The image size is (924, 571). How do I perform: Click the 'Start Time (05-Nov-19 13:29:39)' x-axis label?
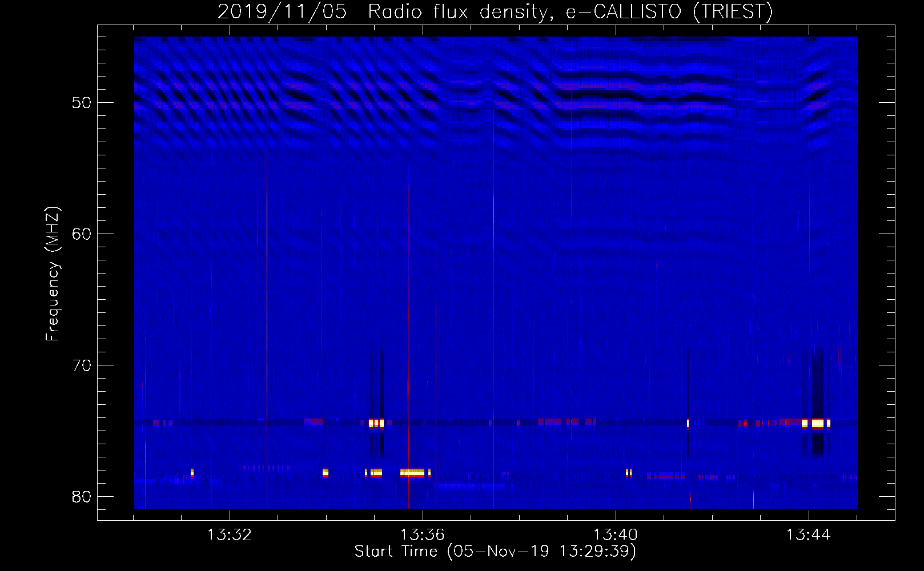(x=495, y=552)
